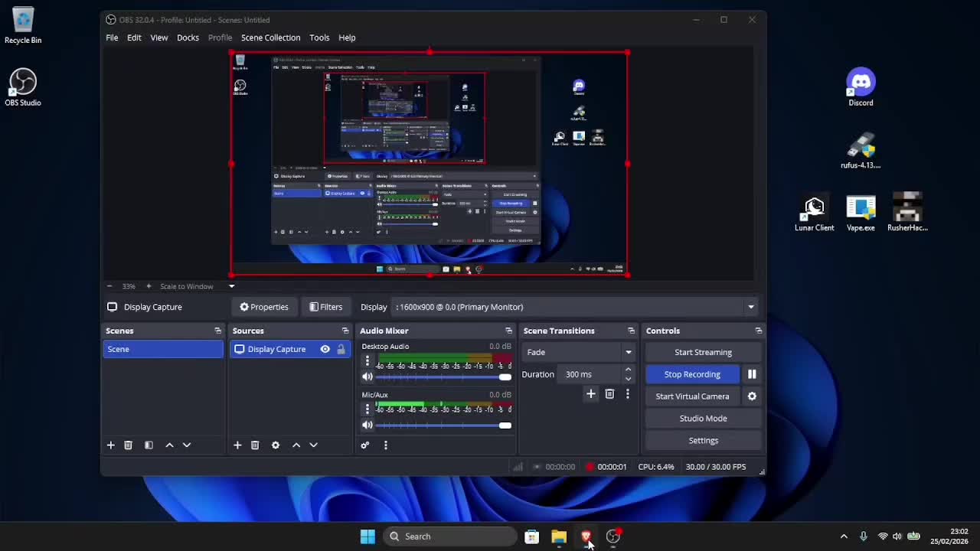Select the Scene item in the Scenes list
Image resolution: width=980 pixels, height=551 pixels.
[163, 349]
